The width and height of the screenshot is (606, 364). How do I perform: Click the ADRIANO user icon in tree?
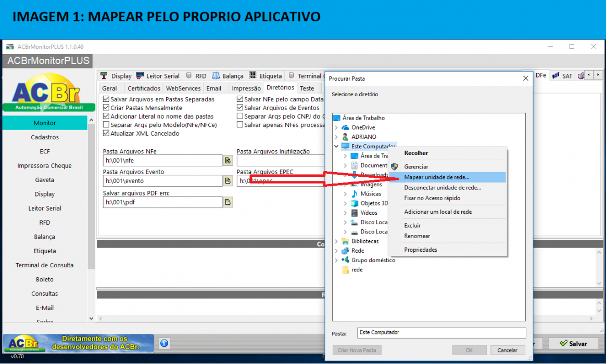[x=345, y=137]
